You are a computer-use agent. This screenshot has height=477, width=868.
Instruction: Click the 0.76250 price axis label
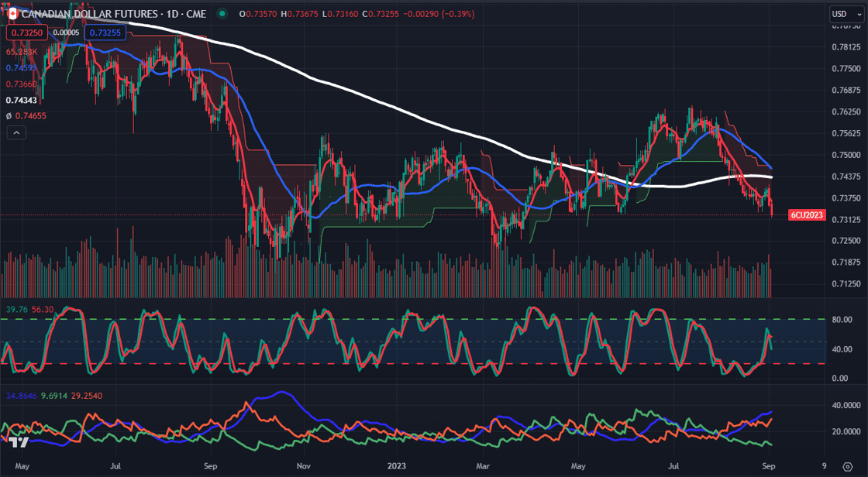845,112
